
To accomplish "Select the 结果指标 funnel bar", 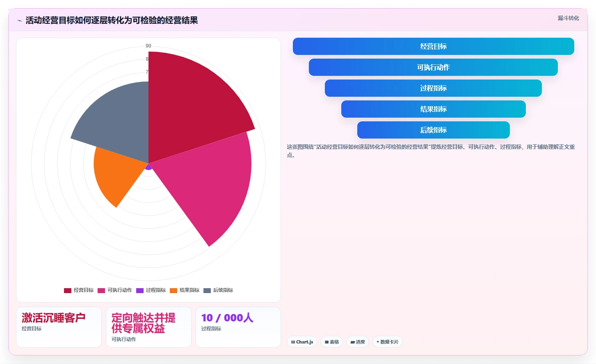I will click(x=433, y=109).
